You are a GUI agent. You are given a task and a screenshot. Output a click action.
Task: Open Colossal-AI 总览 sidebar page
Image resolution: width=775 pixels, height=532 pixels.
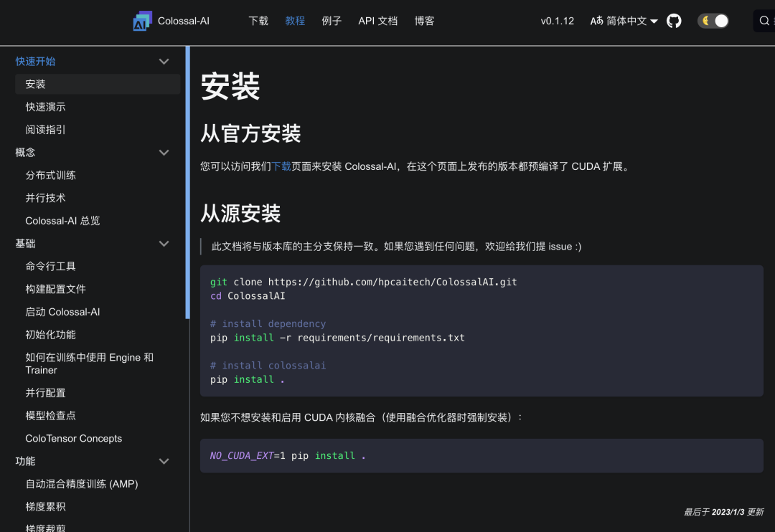click(62, 221)
